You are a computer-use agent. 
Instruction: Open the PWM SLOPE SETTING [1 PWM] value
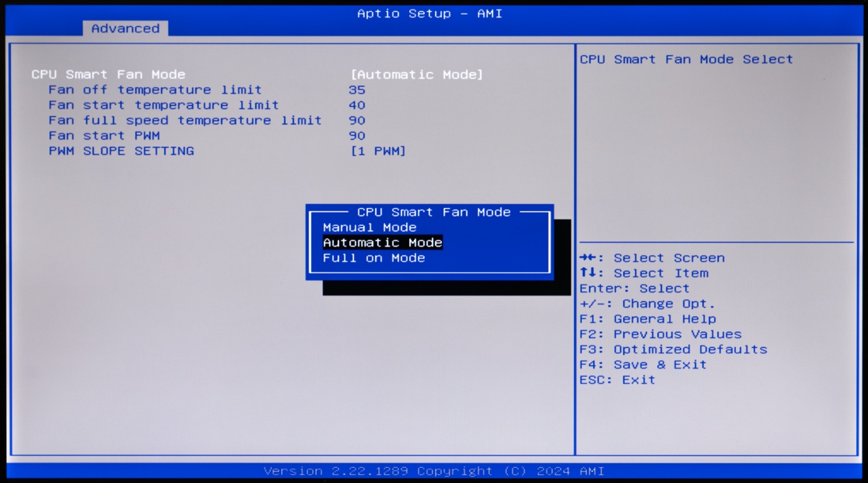(x=378, y=151)
